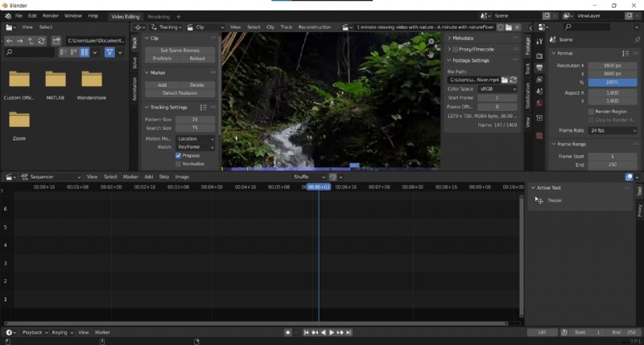
Task: Jump to the timeline end frame
Action: 349,332
